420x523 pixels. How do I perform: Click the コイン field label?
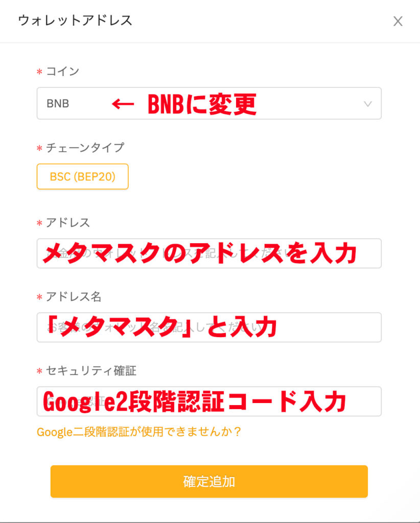pyautogui.click(x=62, y=71)
